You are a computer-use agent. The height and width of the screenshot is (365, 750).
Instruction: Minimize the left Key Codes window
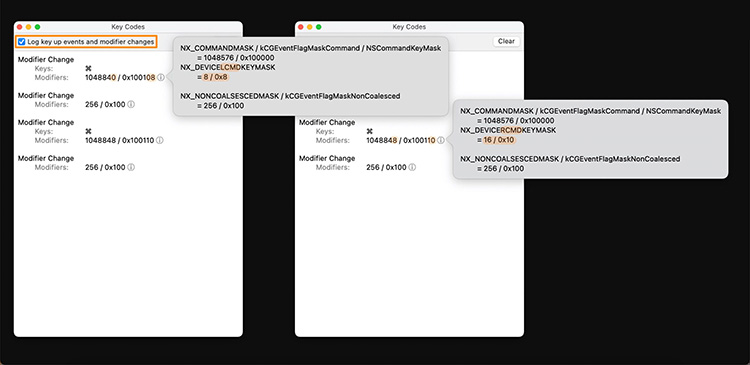(x=29, y=27)
